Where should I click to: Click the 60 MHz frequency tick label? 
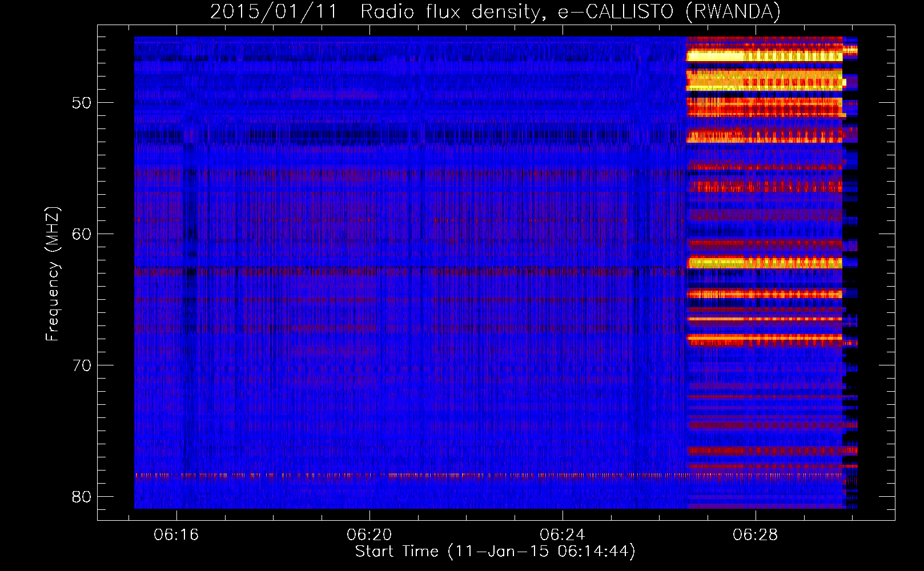coord(82,234)
